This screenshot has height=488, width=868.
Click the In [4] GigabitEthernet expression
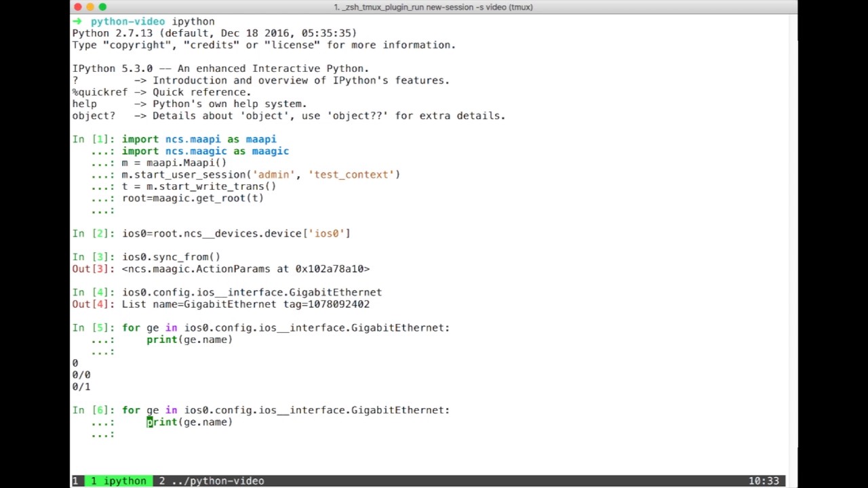click(x=252, y=292)
